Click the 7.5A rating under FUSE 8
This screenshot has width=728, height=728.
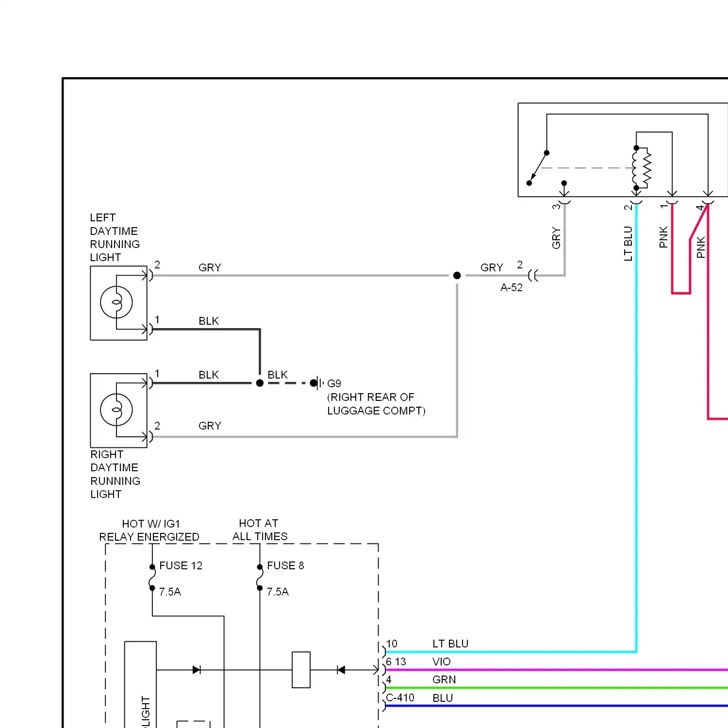[278, 592]
